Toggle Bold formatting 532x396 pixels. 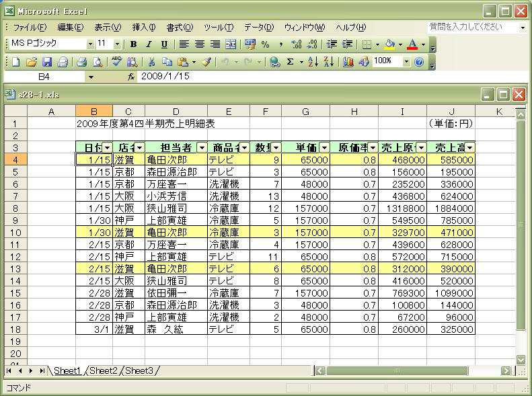(x=133, y=44)
